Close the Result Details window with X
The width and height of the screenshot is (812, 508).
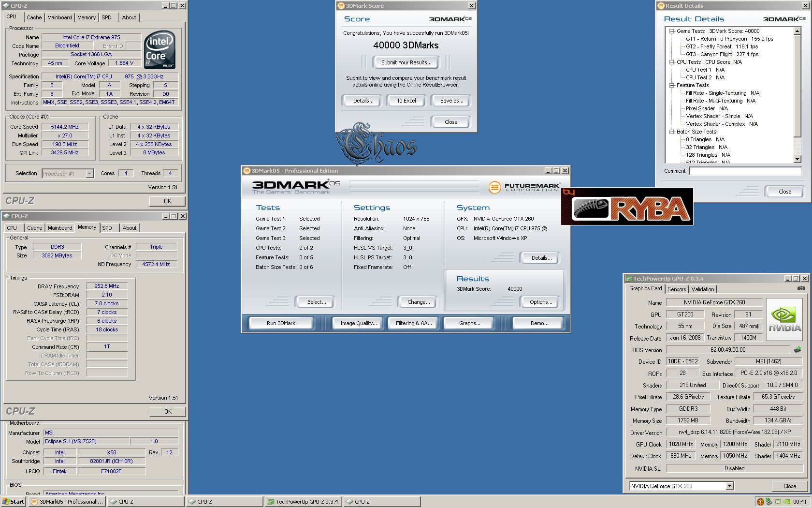(x=806, y=6)
